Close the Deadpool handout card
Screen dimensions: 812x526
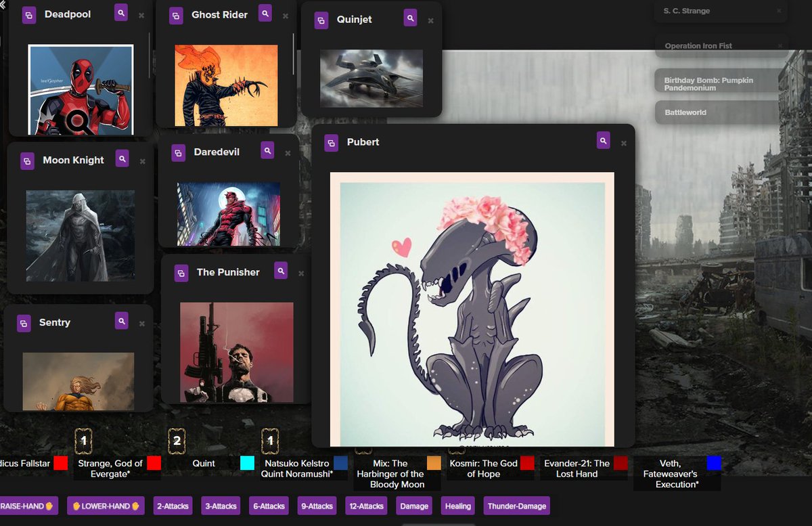[x=141, y=15]
